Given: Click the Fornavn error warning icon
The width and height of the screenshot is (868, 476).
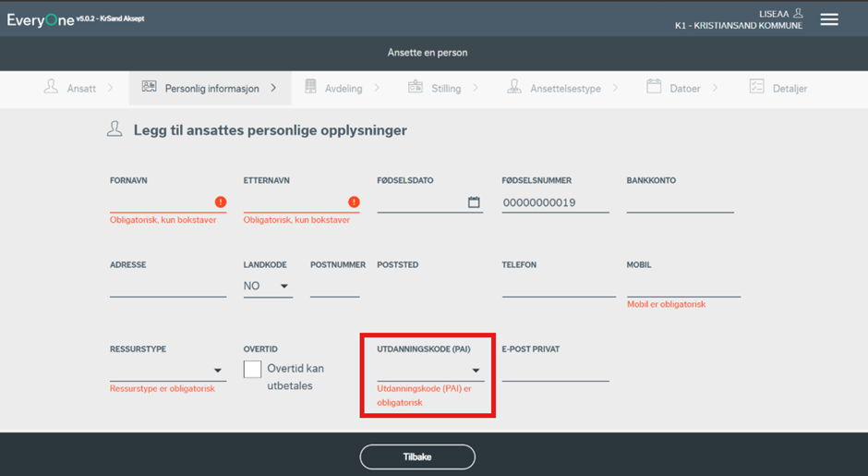Looking at the screenshot, I should (221, 202).
